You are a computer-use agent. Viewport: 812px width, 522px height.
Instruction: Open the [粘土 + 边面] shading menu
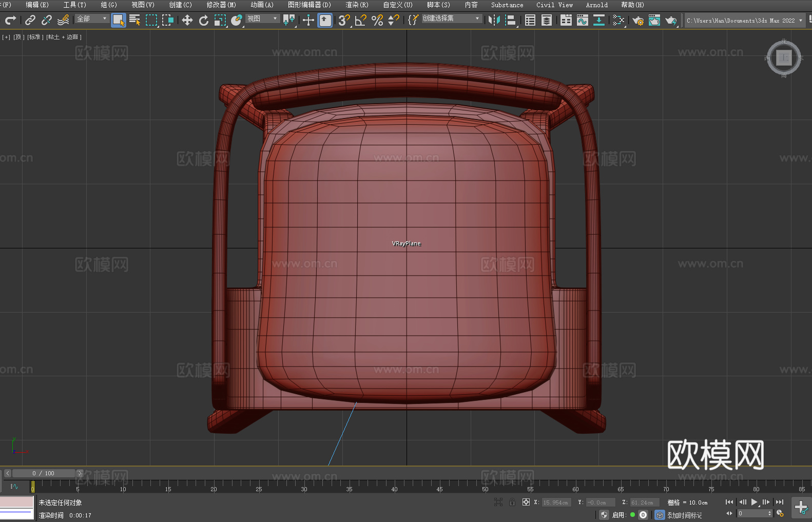[64, 37]
